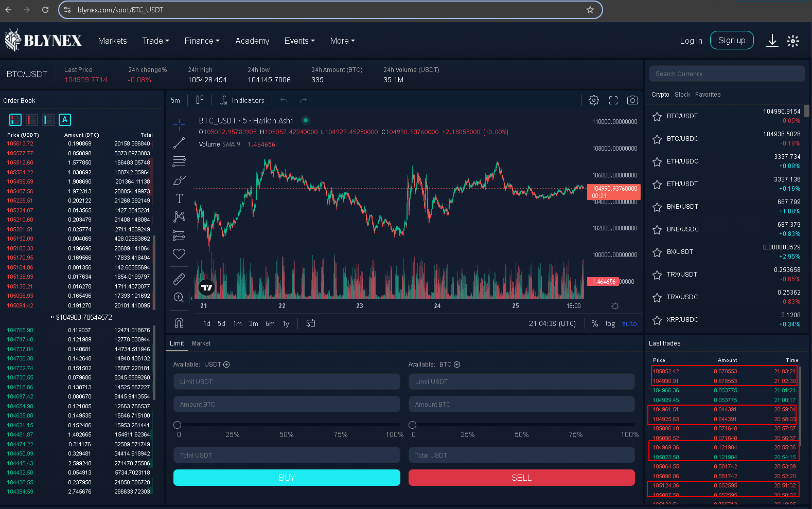The height and width of the screenshot is (509, 812).
Task: Add BTC funds with the plus icon
Action: [x=457, y=365]
